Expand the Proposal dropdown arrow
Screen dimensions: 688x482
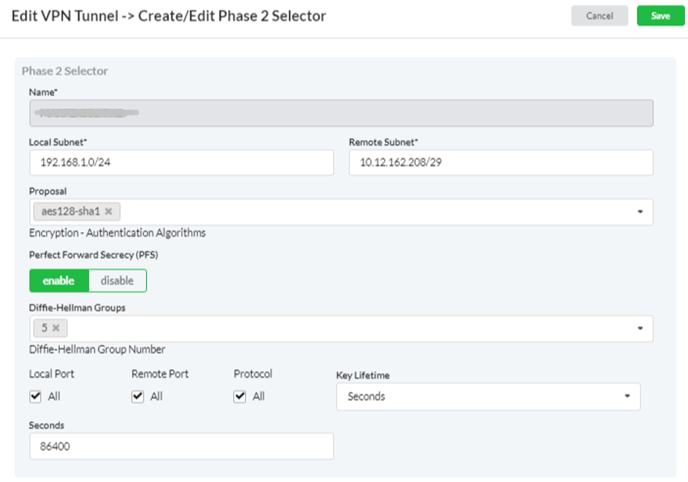pyautogui.click(x=639, y=212)
